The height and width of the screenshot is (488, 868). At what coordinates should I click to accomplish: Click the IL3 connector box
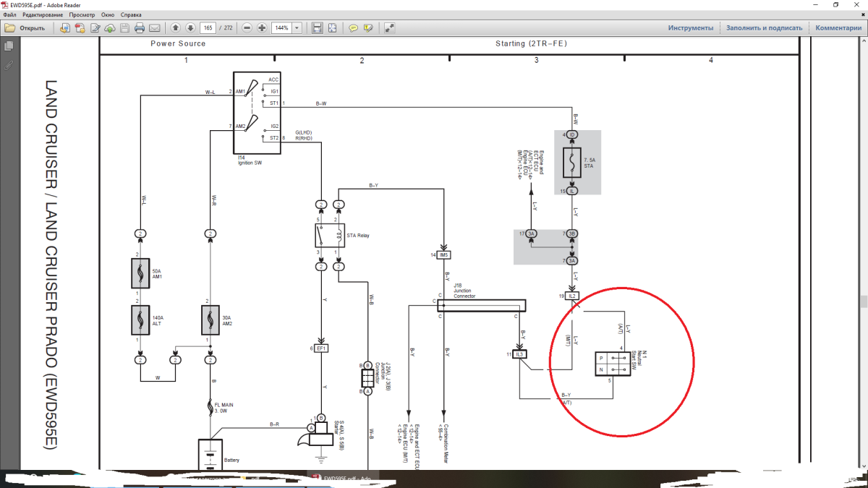click(519, 354)
